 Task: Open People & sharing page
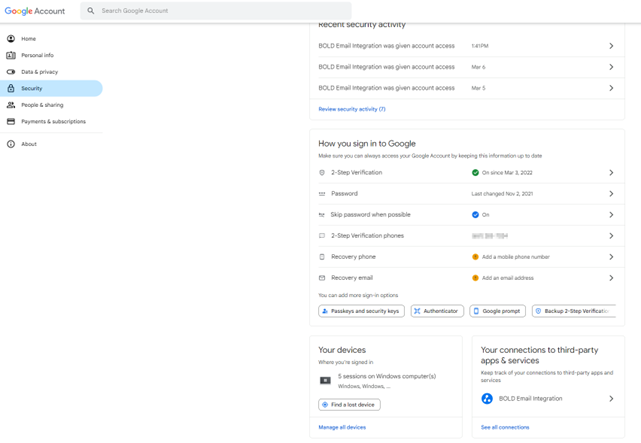click(51, 105)
